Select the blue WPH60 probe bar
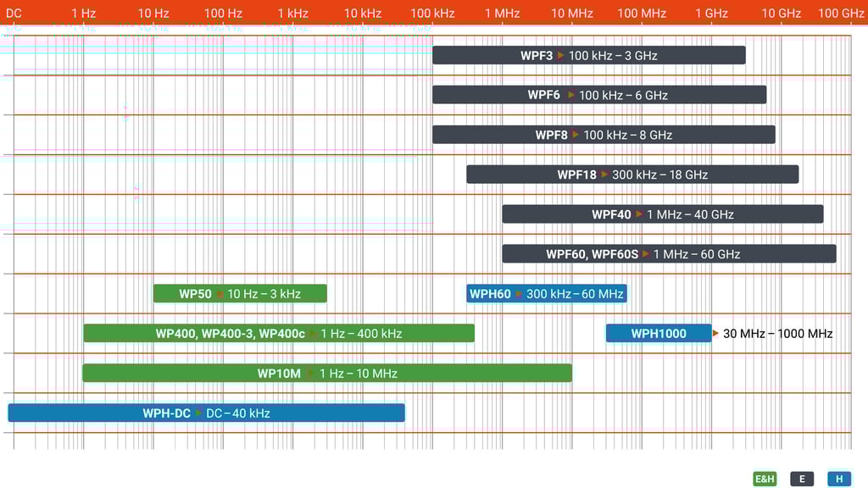The height and width of the screenshot is (488, 868). (x=547, y=293)
